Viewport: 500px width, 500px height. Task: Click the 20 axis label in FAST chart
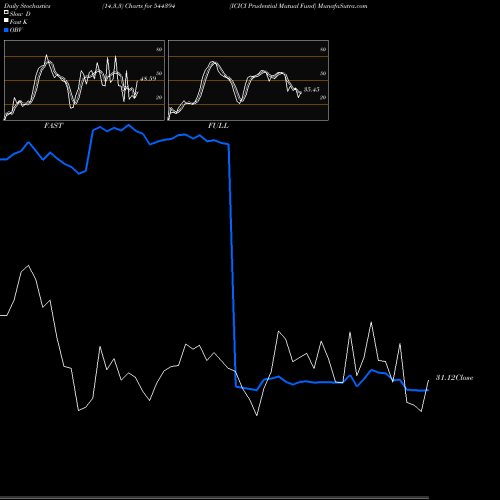[159, 97]
